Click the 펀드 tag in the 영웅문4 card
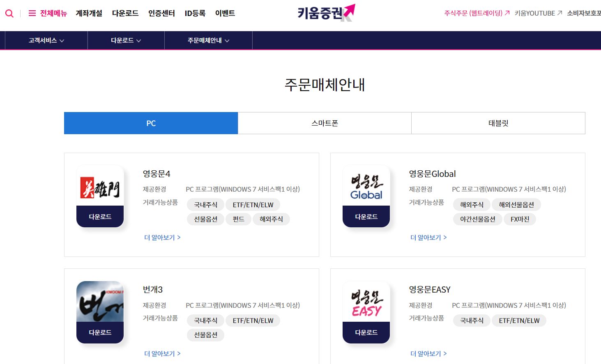Image resolution: width=601 pixels, height=364 pixels. (238, 219)
